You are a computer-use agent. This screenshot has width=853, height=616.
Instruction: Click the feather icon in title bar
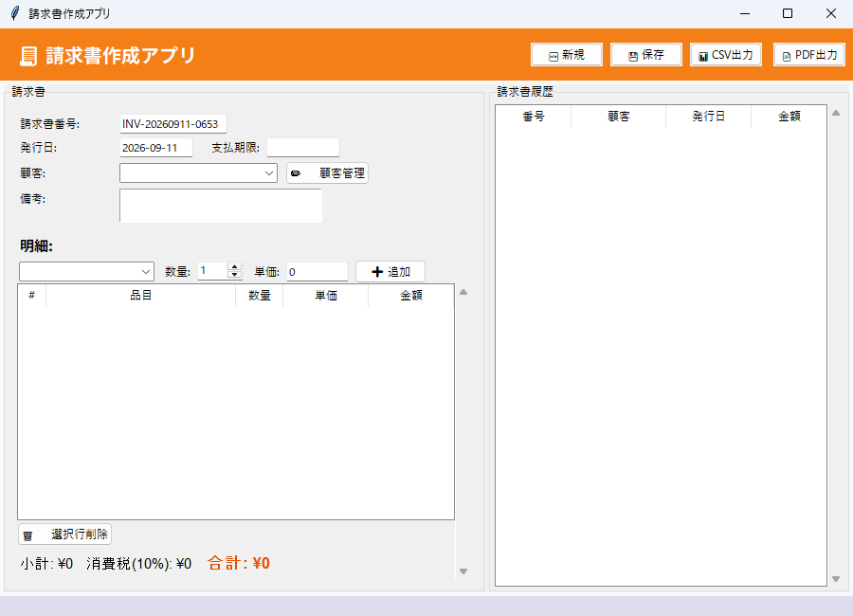pos(14,13)
